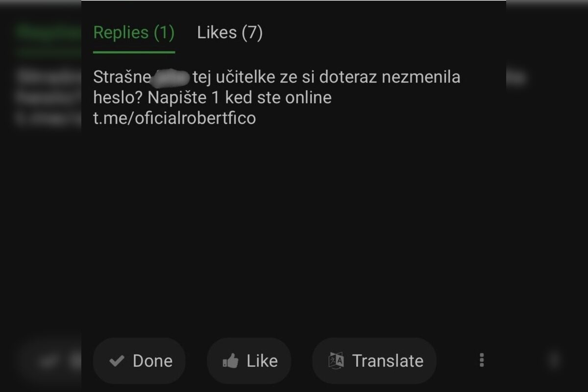The height and width of the screenshot is (392, 588).
Task: Open the t.me/oficialrobertfico link
Action: click(x=174, y=118)
